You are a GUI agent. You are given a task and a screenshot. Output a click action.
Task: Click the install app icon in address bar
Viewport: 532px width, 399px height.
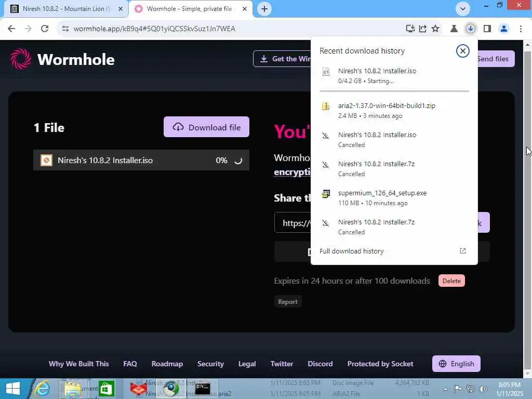tap(410, 29)
